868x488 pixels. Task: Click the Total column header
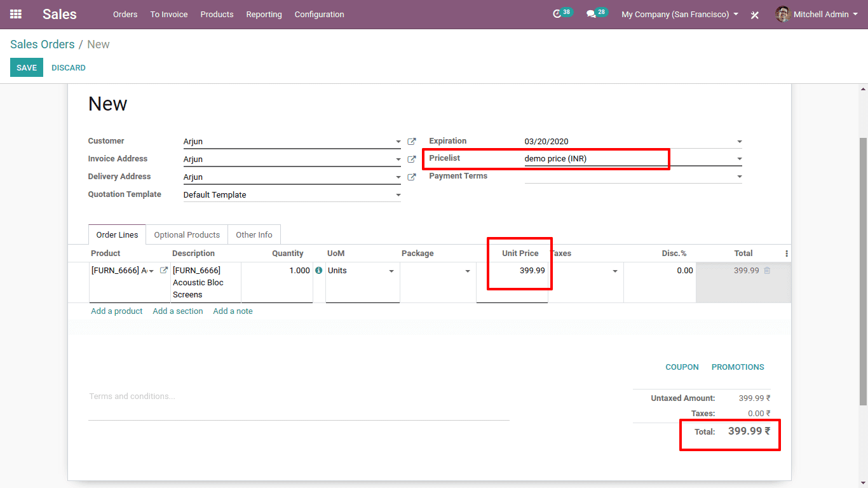click(743, 254)
